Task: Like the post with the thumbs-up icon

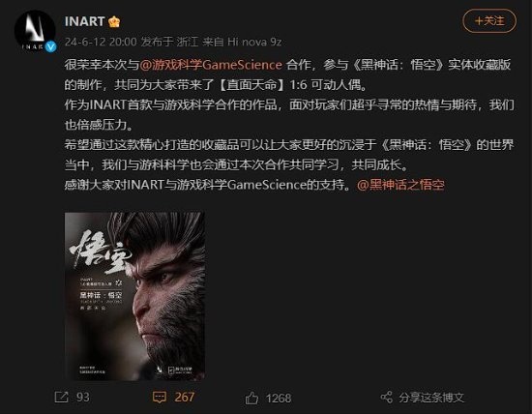Action: [251, 398]
